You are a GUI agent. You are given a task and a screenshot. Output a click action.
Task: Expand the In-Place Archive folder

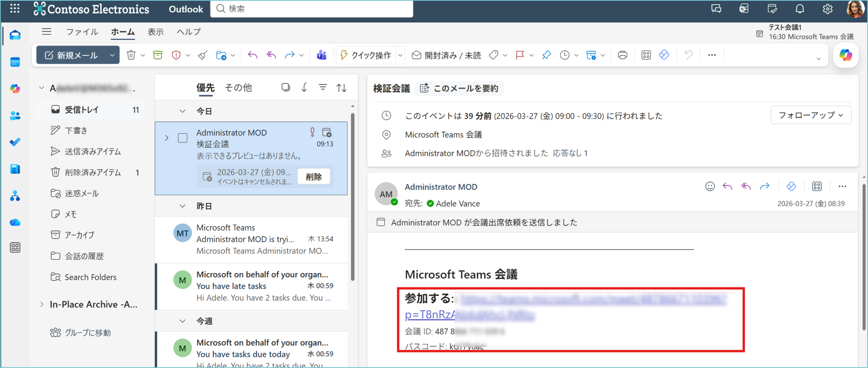coord(42,305)
